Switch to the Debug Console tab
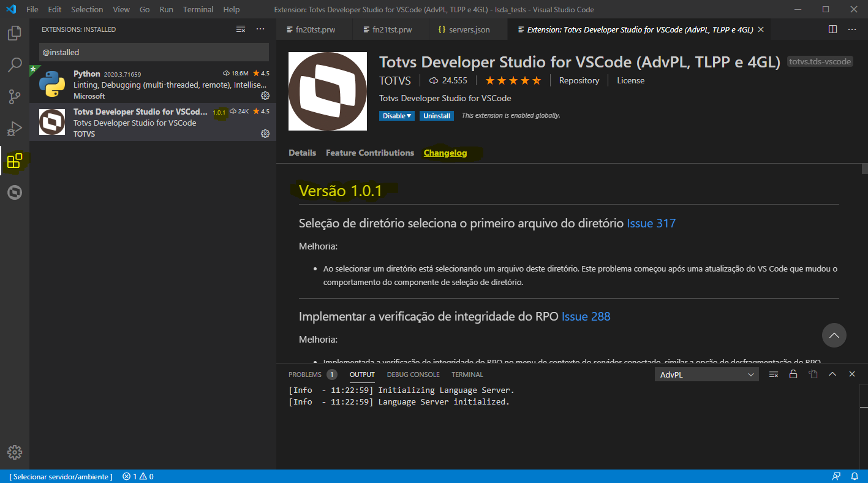Image resolution: width=868 pixels, height=483 pixels. (413, 375)
